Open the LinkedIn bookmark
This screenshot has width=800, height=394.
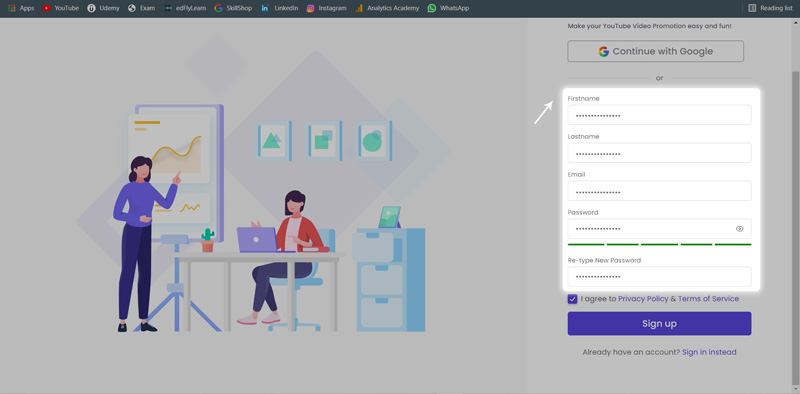279,8
